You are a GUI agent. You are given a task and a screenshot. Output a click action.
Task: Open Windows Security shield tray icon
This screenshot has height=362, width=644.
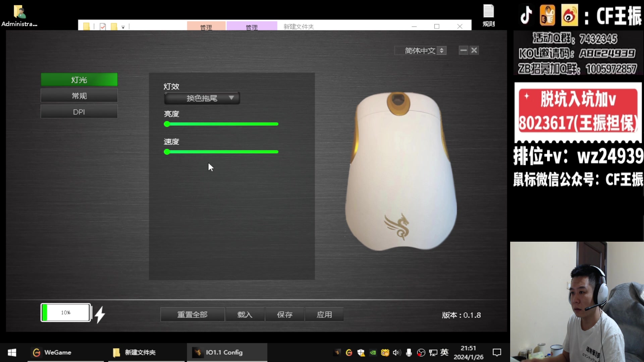[361, 353]
